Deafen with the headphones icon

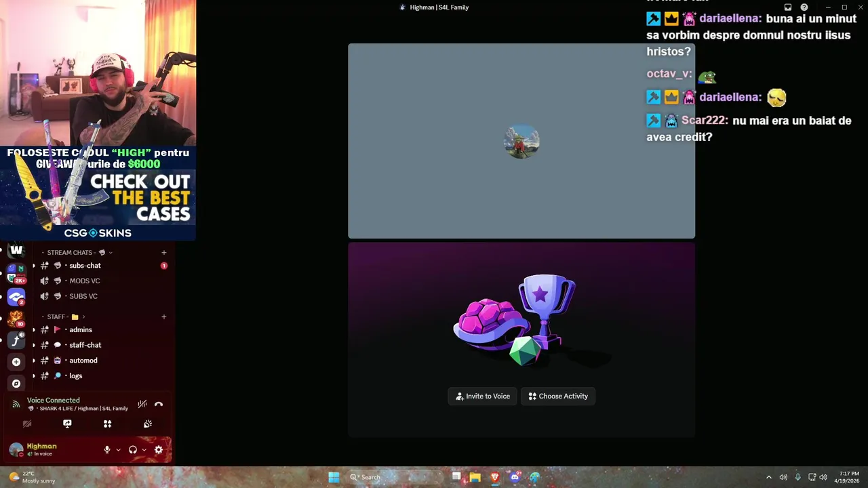click(133, 449)
